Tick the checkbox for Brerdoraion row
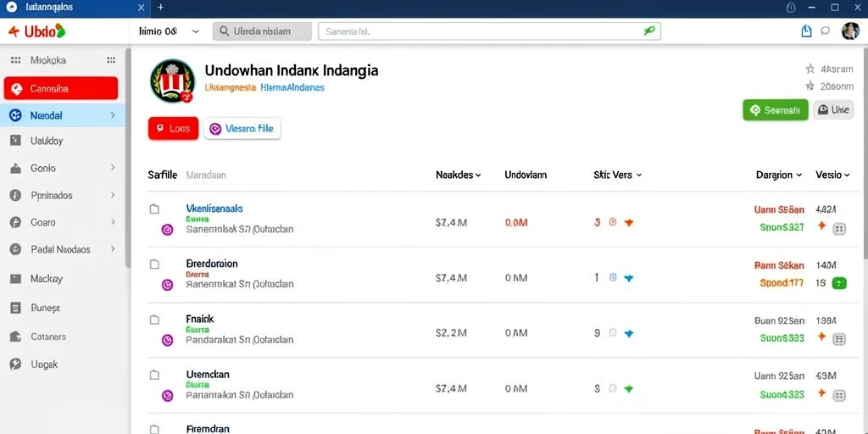The width and height of the screenshot is (868, 434). (x=154, y=264)
